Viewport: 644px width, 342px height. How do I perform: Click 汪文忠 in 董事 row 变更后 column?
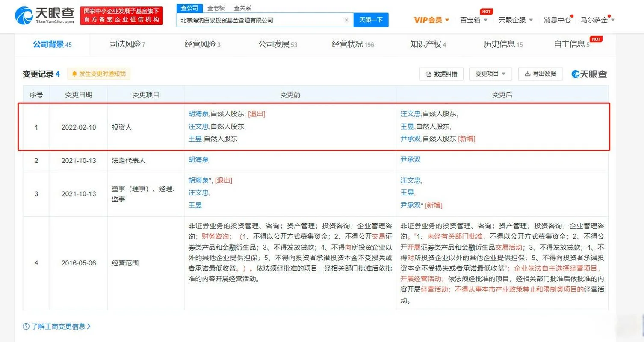pyautogui.click(x=411, y=180)
